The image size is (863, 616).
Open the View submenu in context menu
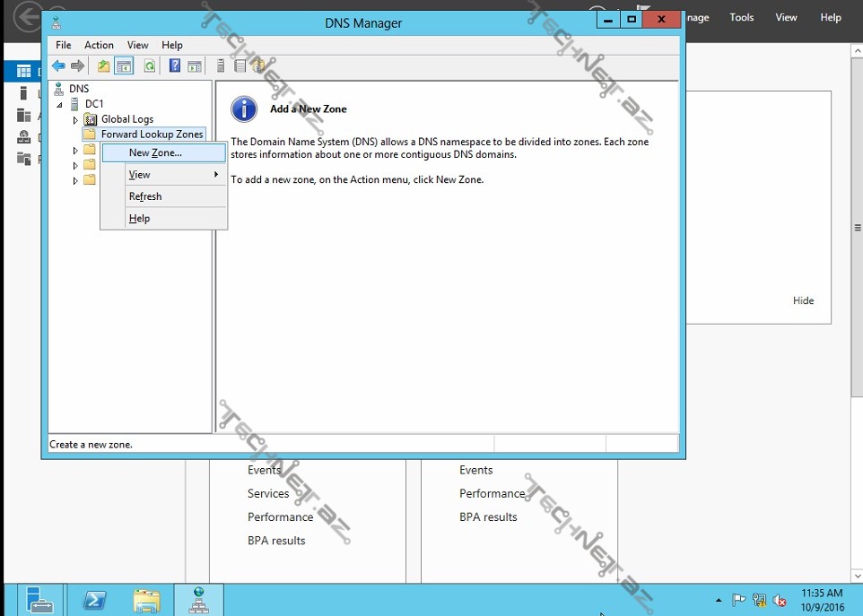click(140, 175)
